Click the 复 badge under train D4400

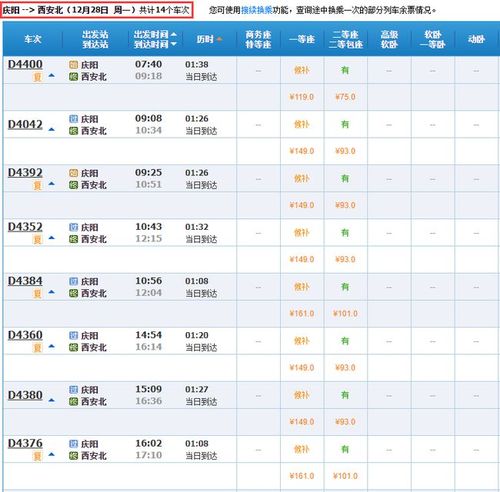pos(37,77)
